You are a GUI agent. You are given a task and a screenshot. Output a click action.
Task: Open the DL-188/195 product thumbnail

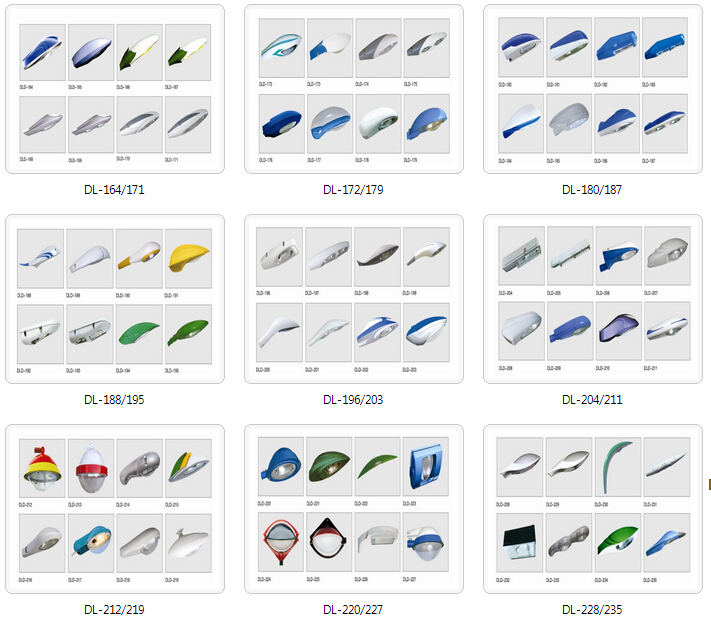pyautogui.click(x=115, y=299)
